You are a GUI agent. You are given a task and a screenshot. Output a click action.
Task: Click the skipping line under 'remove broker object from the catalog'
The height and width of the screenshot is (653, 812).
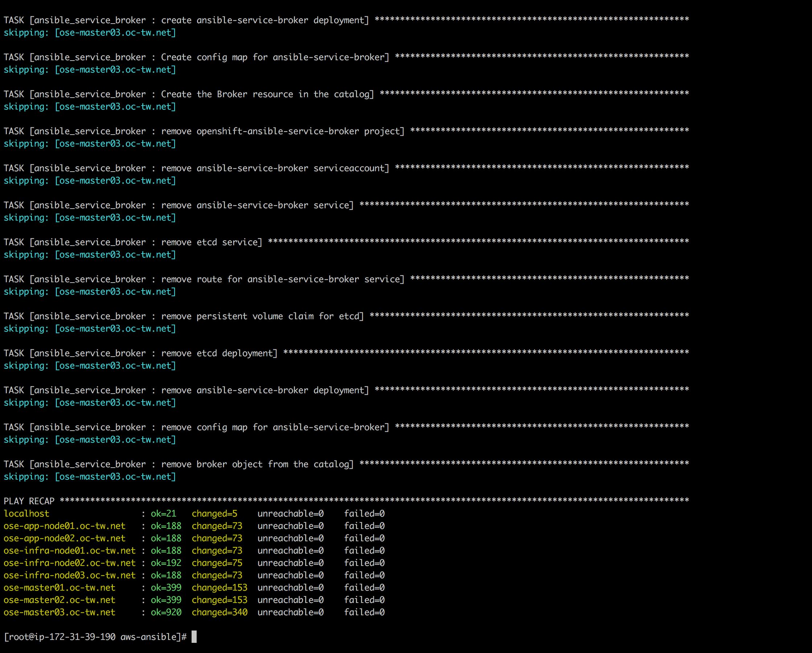[90, 477]
